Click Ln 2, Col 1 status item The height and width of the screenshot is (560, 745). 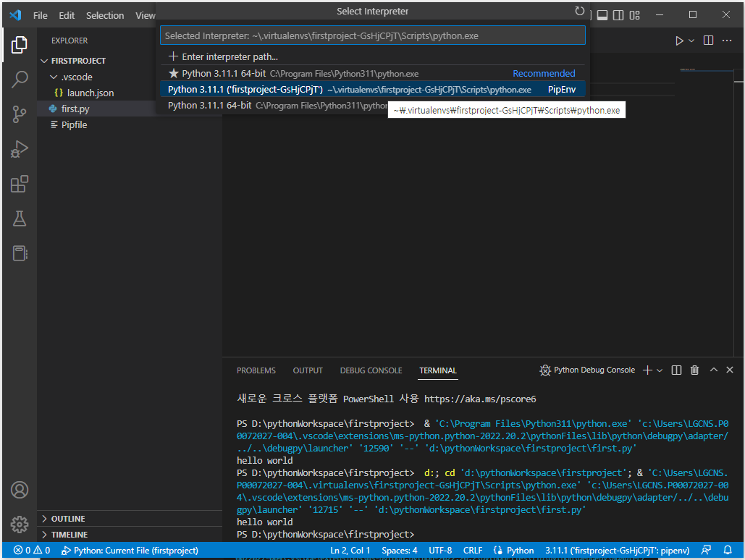(x=350, y=550)
